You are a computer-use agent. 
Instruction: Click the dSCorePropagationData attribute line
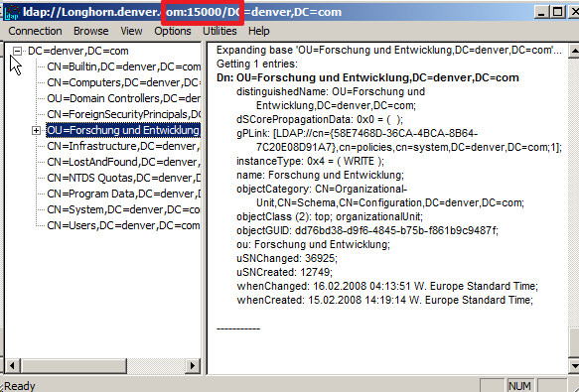pos(320,120)
